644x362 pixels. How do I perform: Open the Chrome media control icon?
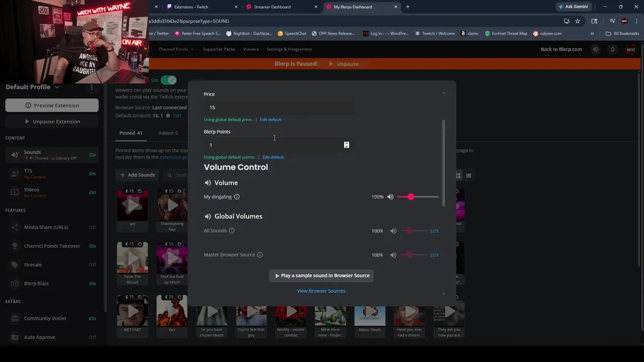coord(612,21)
